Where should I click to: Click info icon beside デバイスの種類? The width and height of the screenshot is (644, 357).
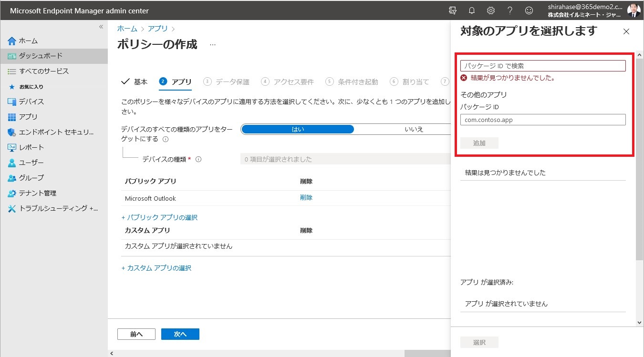coord(198,160)
